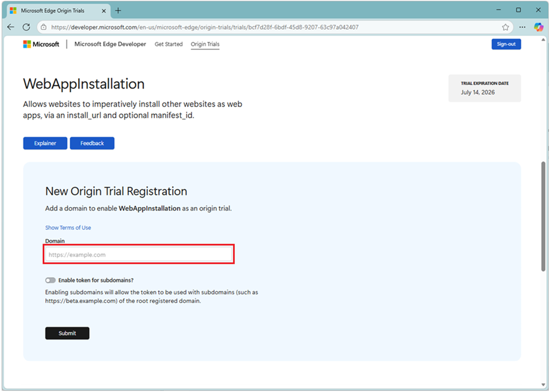Screen dimensions: 550x392
Task: Add page to favorites star icon
Action: tap(505, 27)
